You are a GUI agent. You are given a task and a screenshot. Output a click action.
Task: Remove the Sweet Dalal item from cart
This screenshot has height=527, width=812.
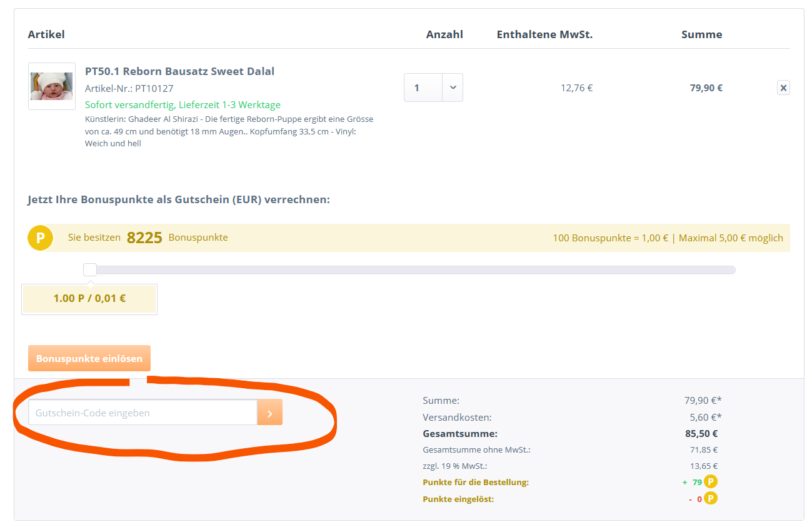[783, 88]
